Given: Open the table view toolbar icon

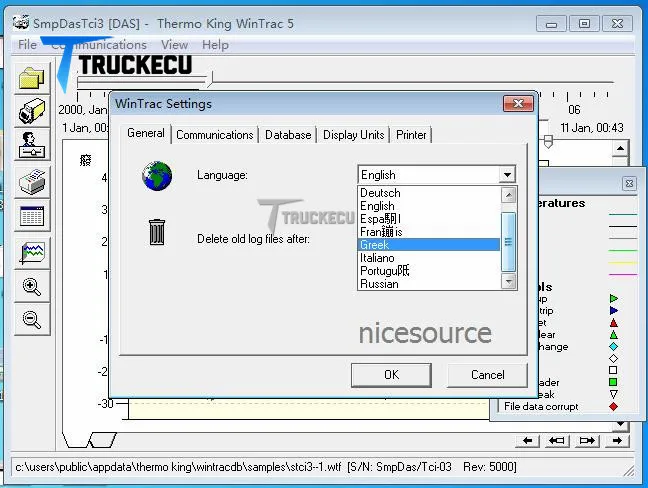Looking at the screenshot, I should (x=32, y=215).
